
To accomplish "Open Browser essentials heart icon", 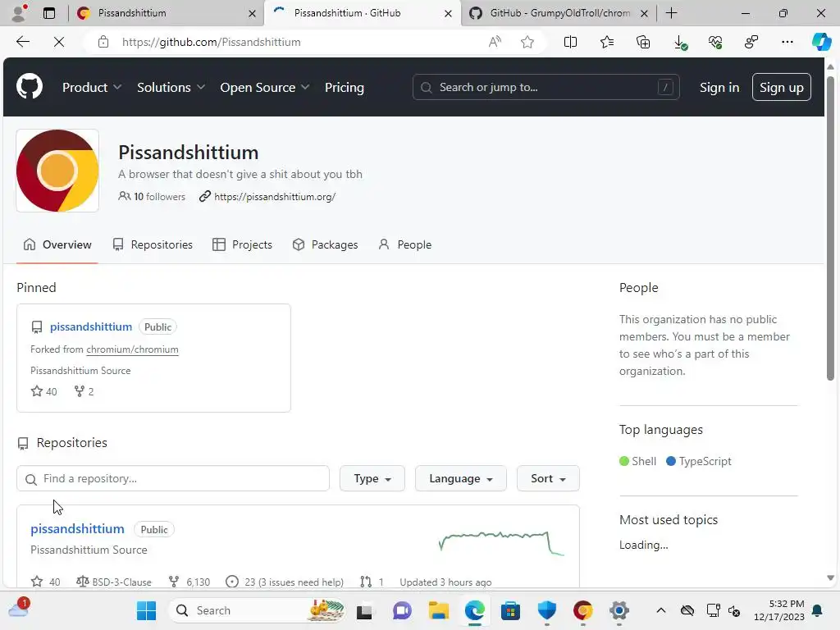I will pos(715,42).
